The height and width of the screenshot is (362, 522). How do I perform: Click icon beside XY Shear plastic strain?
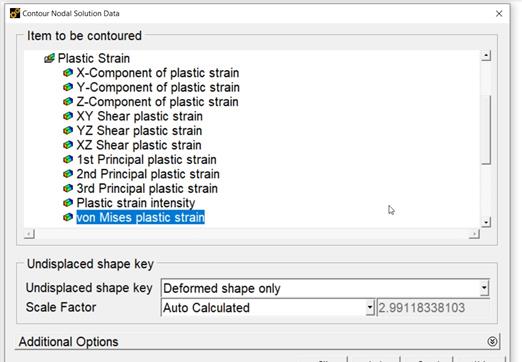click(x=68, y=116)
